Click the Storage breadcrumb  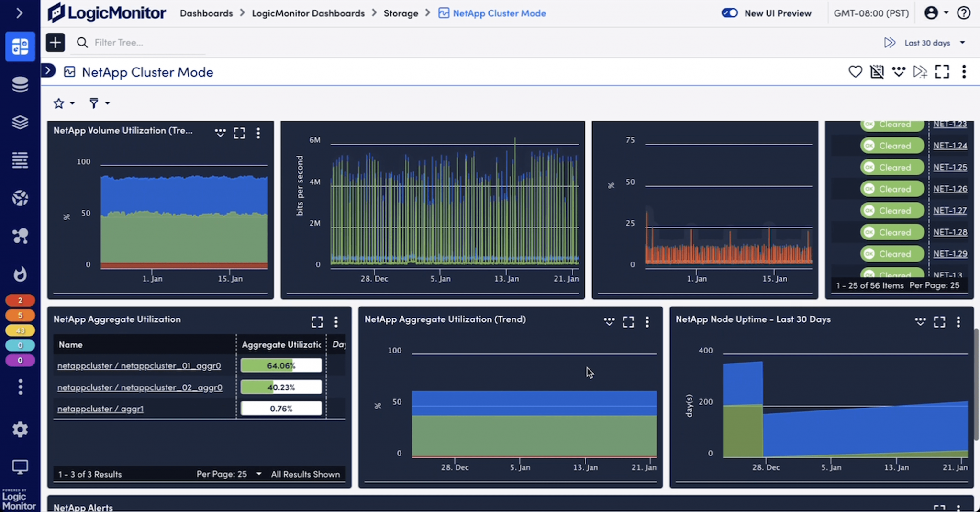[x=401, y=13]
